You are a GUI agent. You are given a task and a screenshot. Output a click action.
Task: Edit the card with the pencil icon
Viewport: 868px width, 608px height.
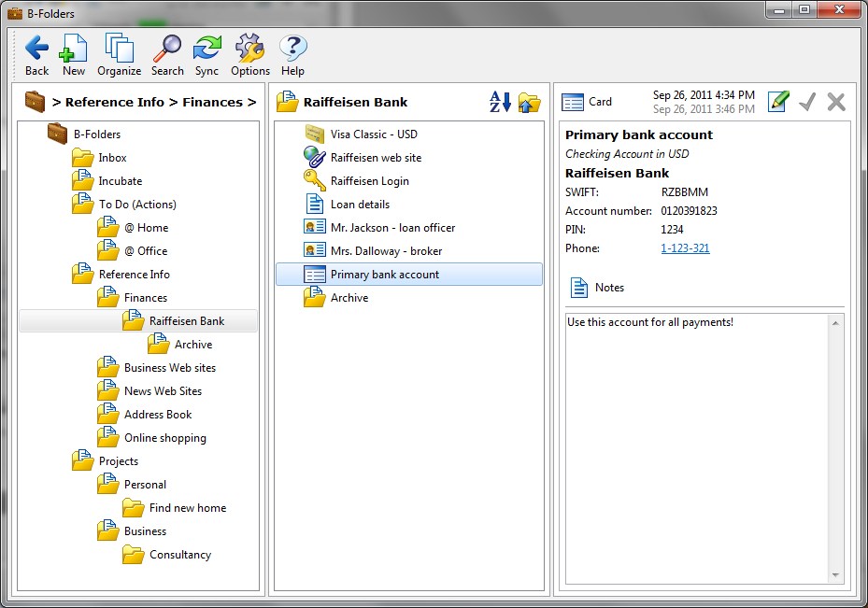pyautogui.click(x=778, y=102)
